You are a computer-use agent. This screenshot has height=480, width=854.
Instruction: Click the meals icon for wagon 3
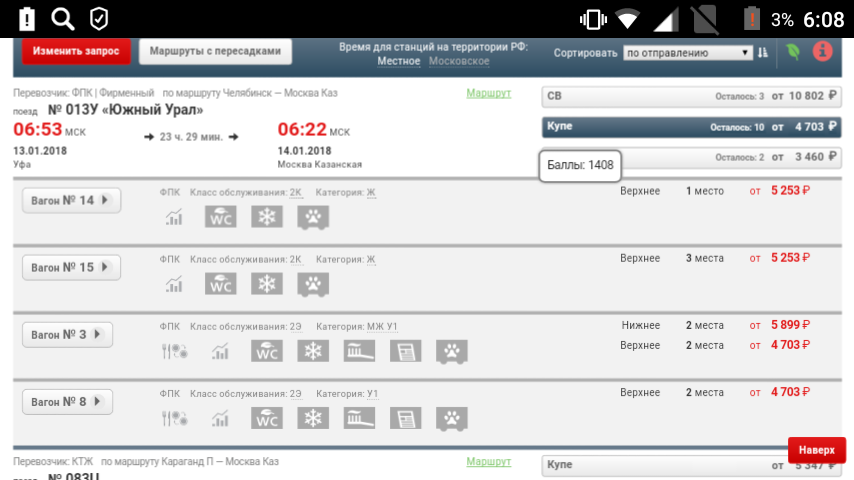tap(175, 351)
